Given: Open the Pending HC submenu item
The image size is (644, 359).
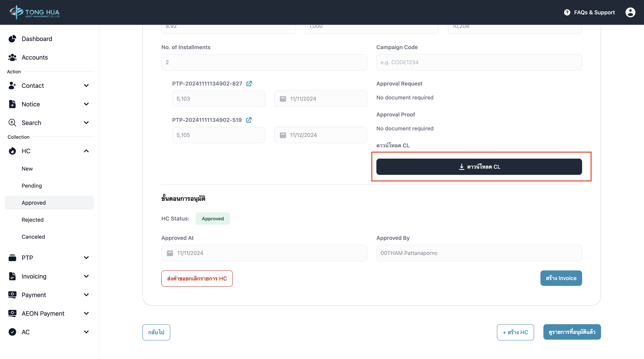Looking at the screenshot, I should [32, 186].
